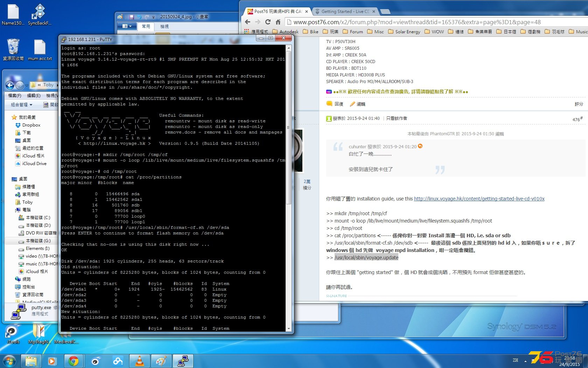Click the Save icon in Paint's title bar
The image size is (588, 368).
(132, 17)
